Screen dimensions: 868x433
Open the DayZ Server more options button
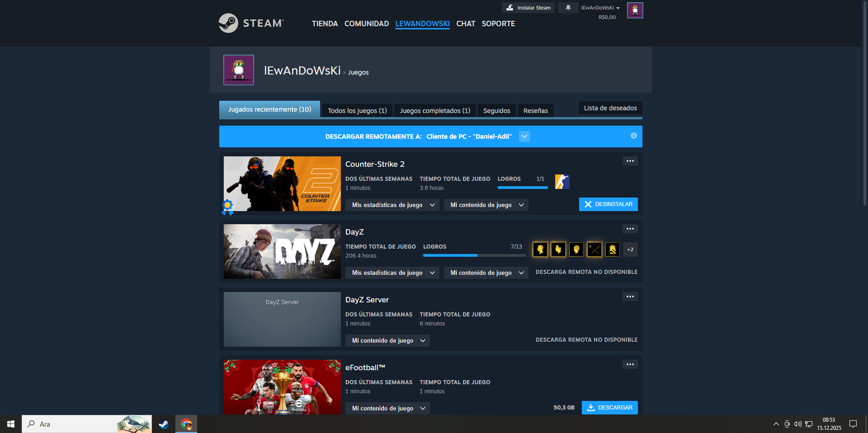(x=630, y=297)
